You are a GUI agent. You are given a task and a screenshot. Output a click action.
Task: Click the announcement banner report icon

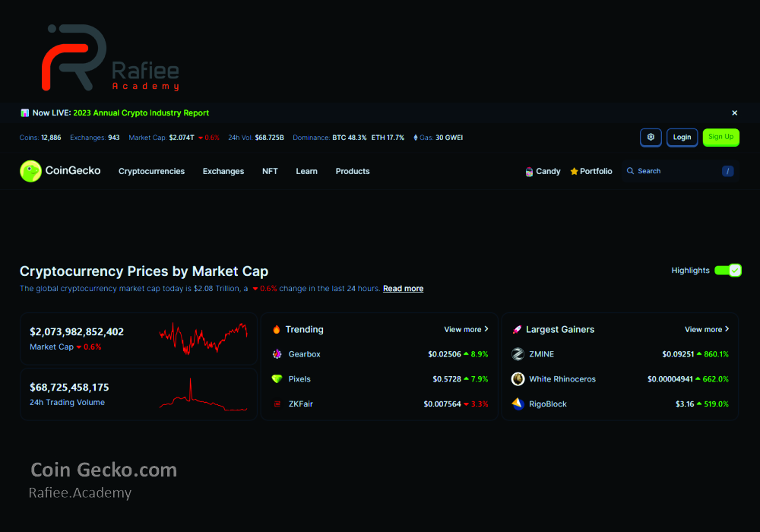25,113
